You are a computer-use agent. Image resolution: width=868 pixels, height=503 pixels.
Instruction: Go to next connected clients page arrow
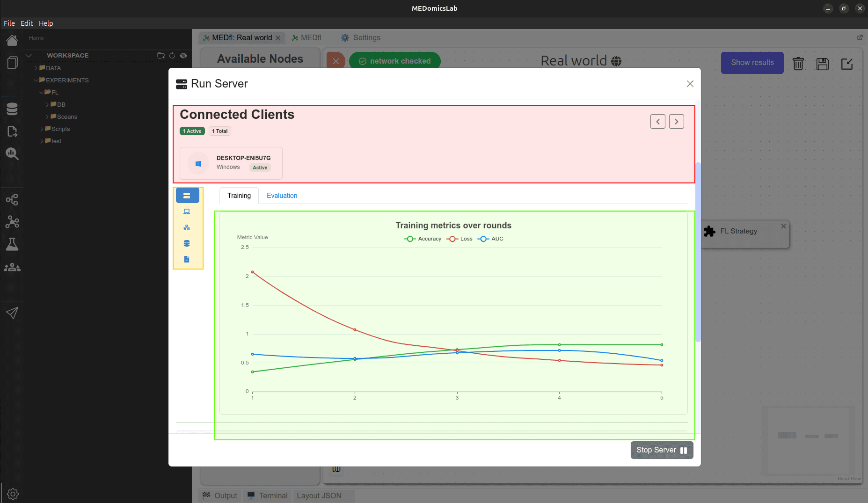tap(676, 121)
